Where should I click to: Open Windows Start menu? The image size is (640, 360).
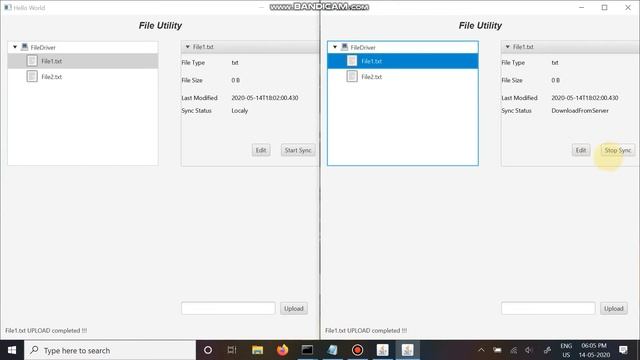[12, 350]
